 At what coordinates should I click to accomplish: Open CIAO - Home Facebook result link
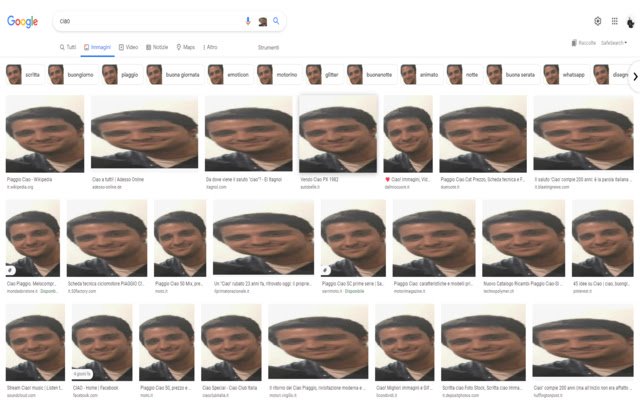coord(96,388)
